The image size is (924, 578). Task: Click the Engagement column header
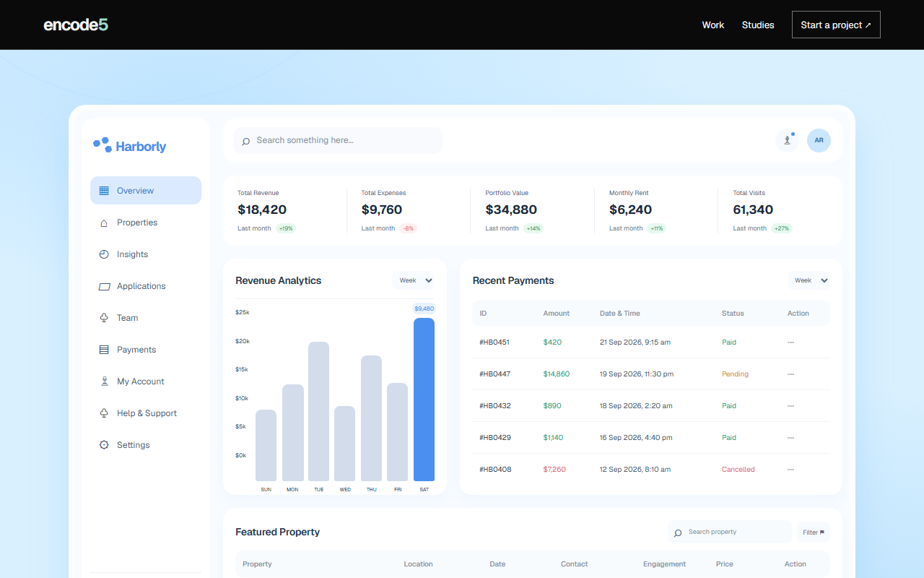click(664, 564)
